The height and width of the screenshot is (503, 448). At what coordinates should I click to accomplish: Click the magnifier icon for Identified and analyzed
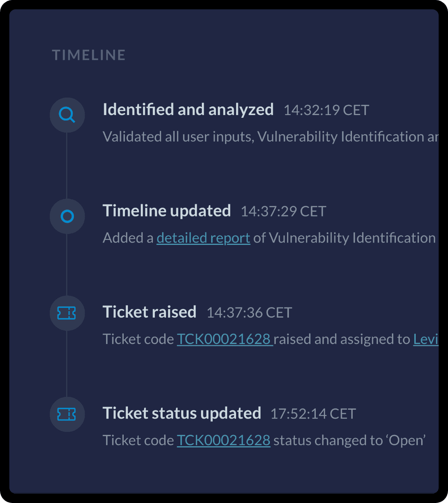(x=67, y=115)
